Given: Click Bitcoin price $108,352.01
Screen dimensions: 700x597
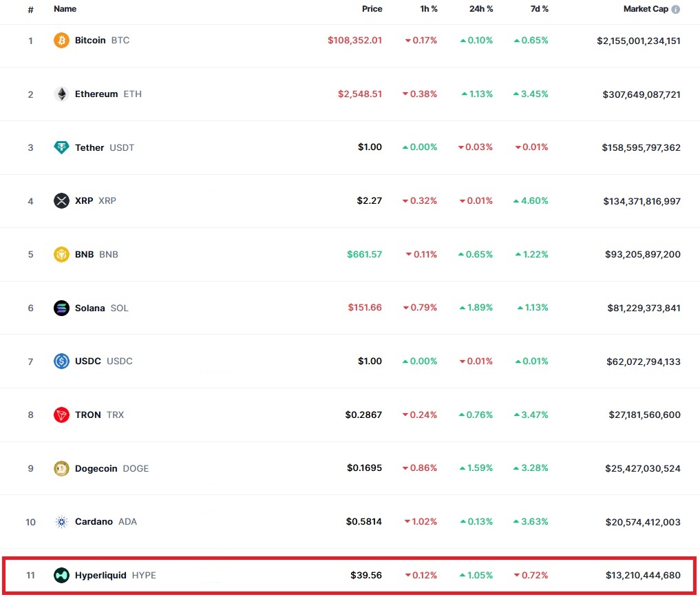Looking at the screenshot, I should pos(355,40).
